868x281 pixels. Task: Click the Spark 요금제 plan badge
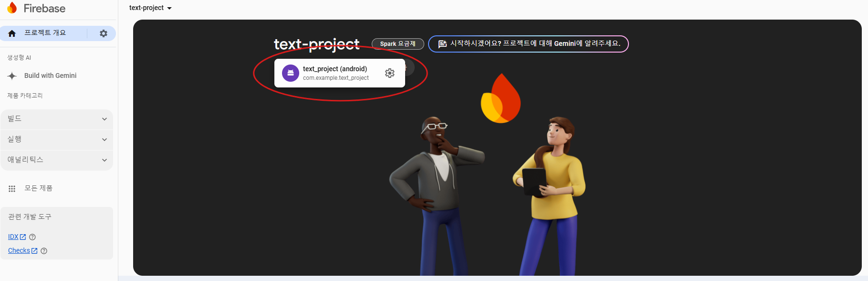398,44
